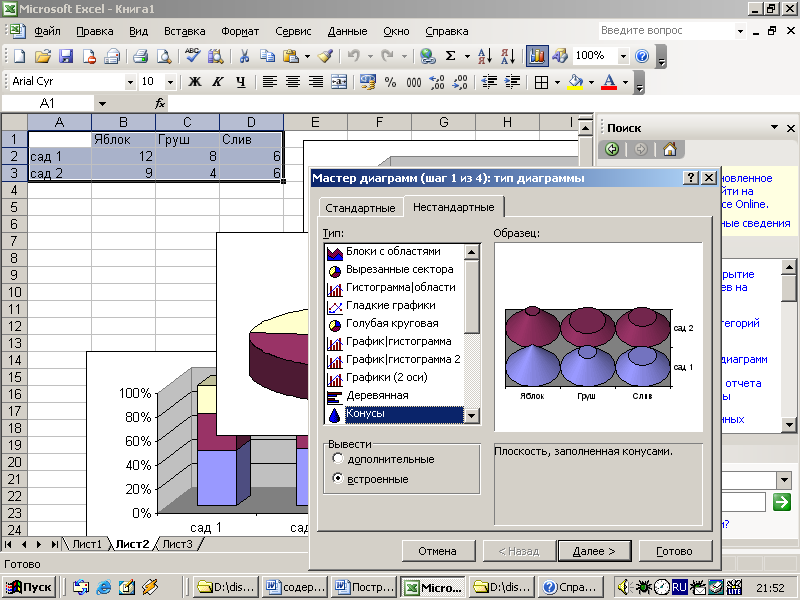Screen dimensions: 800x600
Task: Toggle bold Ж formatting
Action: point(194,82)
